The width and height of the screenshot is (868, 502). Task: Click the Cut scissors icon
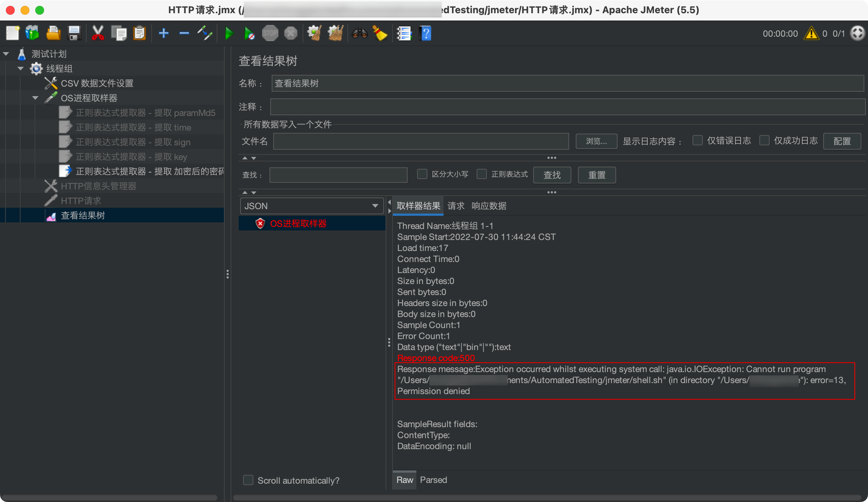point(98,33)
